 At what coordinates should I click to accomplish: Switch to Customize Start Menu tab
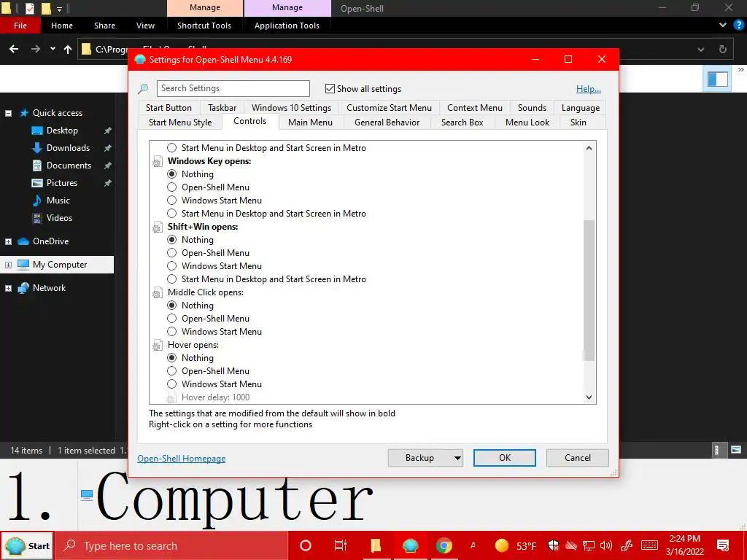point(389,108)
